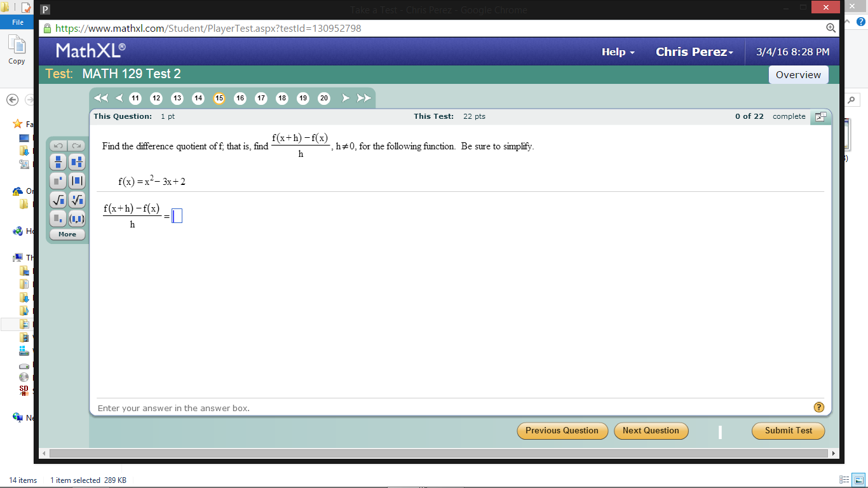Select the nth root template icon

pos(76,200)
